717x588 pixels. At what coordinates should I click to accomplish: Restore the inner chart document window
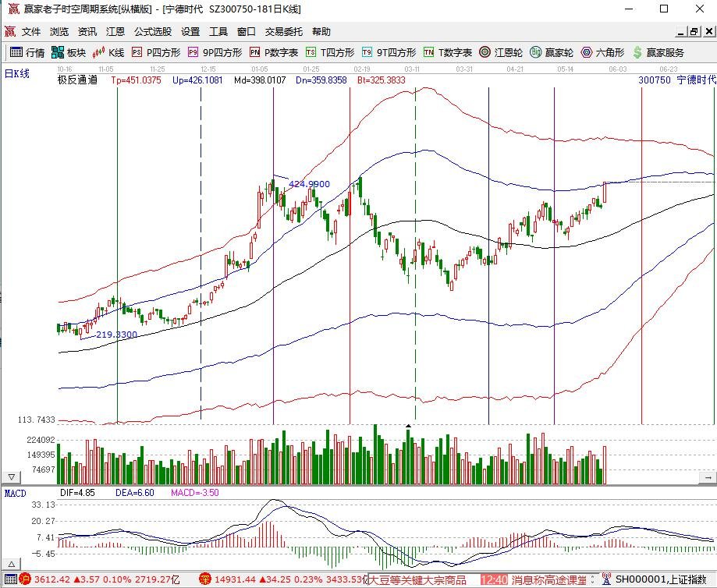[695, 31]
